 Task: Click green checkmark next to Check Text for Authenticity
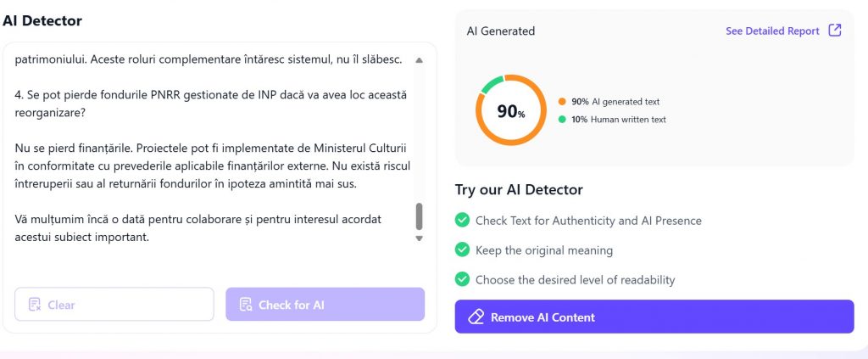click(x=462, y=221)
